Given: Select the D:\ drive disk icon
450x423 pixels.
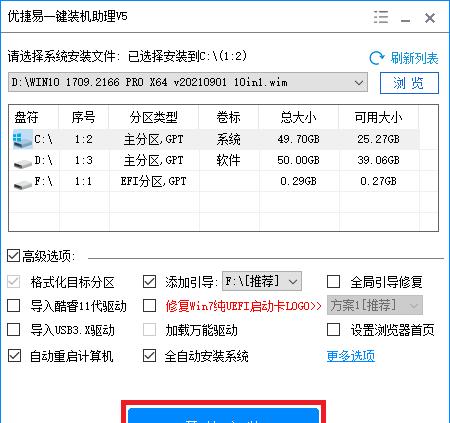Looking at the screenshot, I should tap(23, 162).
